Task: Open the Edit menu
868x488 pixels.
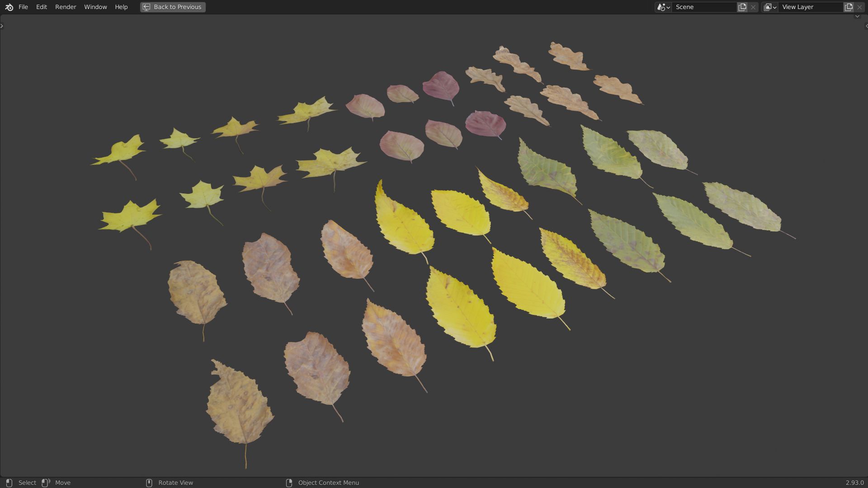Action: (41, 7)
